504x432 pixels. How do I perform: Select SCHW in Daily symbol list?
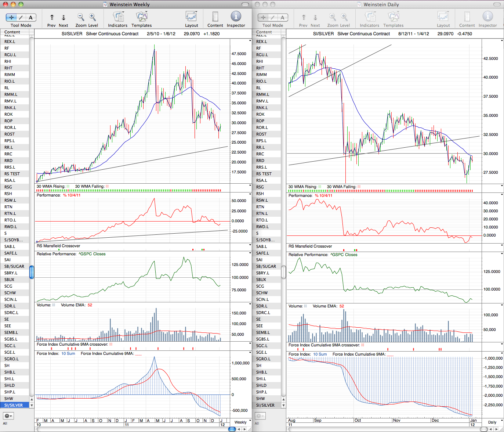pos(266,293)
